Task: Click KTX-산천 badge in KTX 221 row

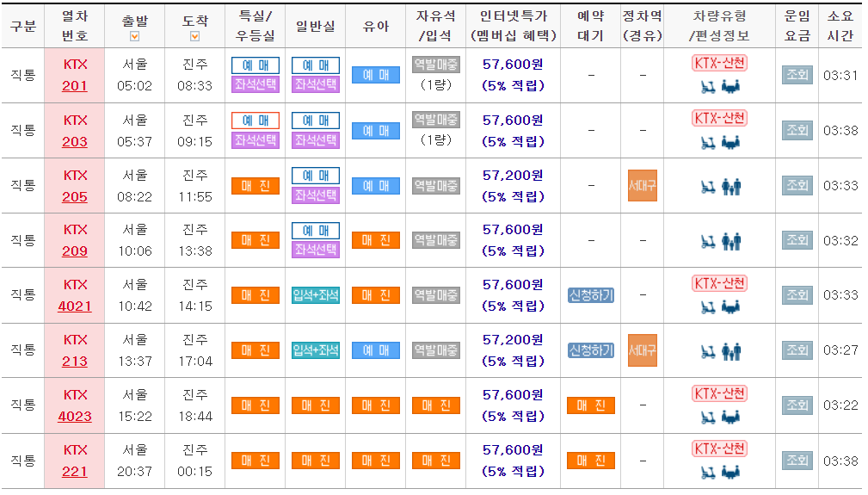Action: (720, 449)
